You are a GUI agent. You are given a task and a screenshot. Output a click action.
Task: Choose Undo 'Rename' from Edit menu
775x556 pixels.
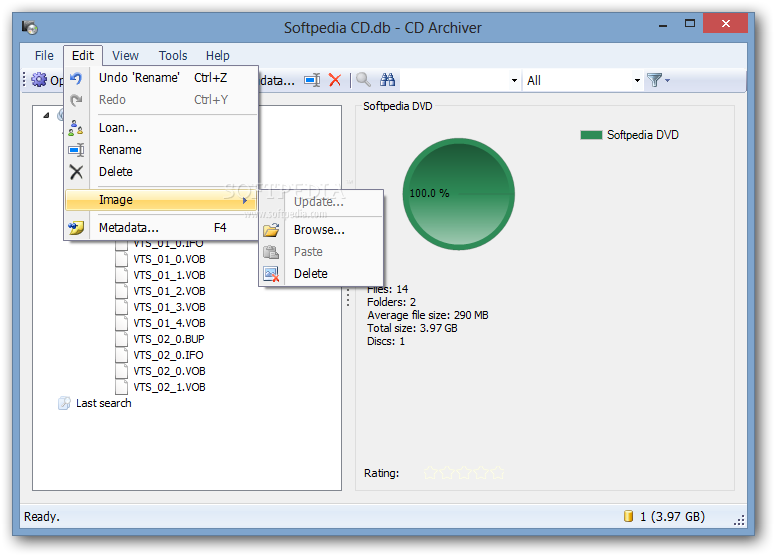161,78
